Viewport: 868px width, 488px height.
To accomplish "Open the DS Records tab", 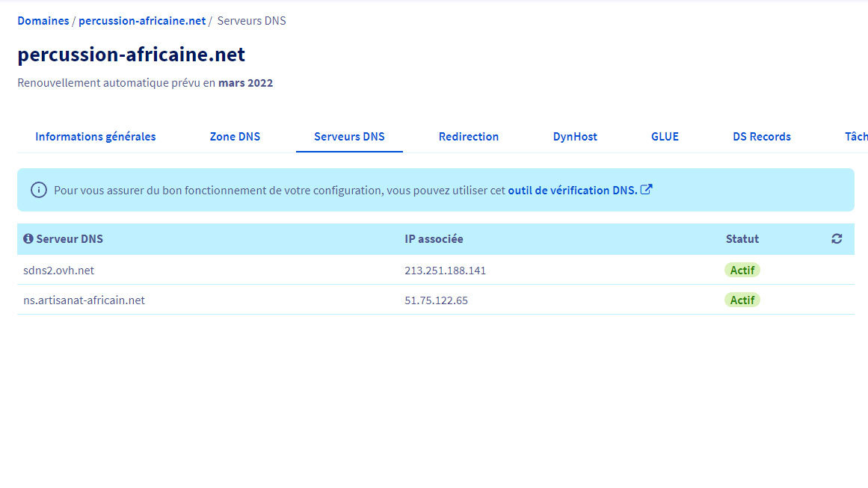I will point(761,137).
